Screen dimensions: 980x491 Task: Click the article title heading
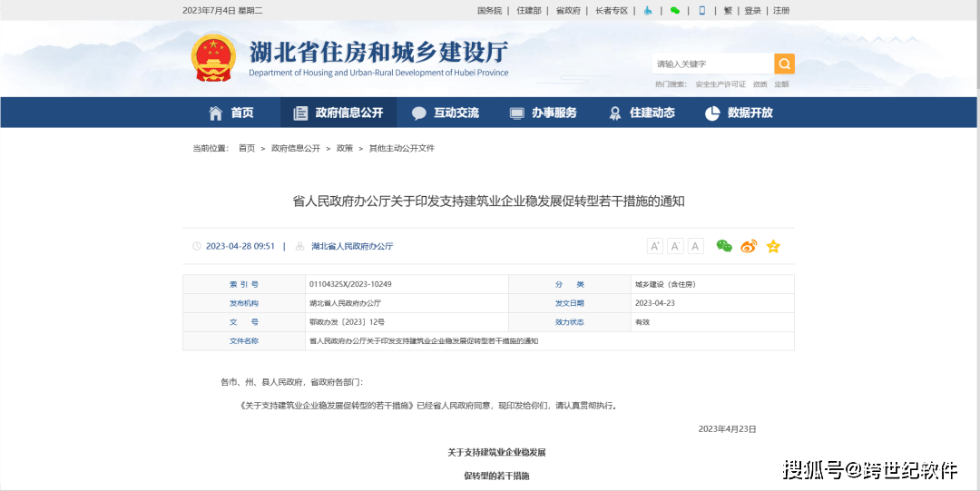(489, 201)
